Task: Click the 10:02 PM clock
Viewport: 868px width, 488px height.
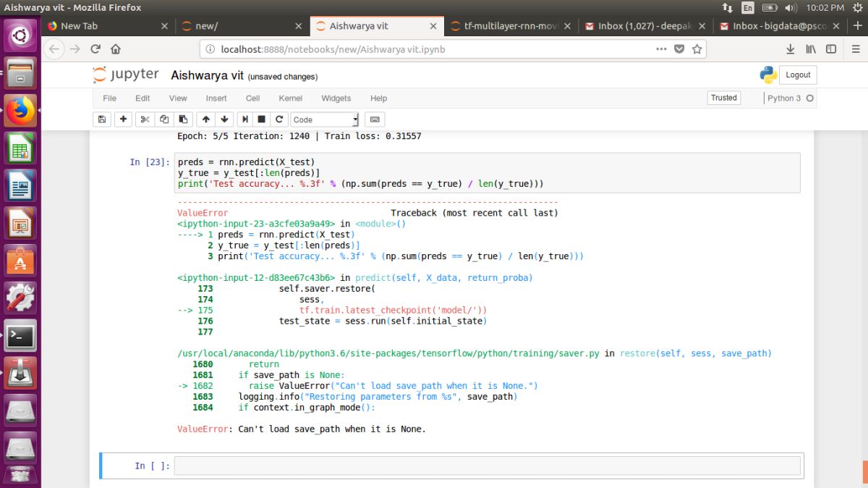Action: click(825, 8)
